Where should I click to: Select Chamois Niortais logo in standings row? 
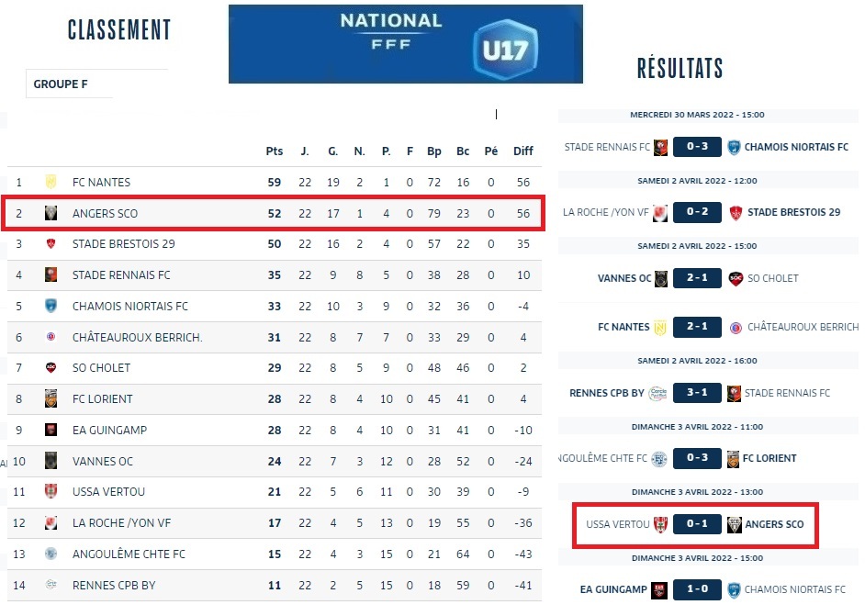(x=51, y=306)
